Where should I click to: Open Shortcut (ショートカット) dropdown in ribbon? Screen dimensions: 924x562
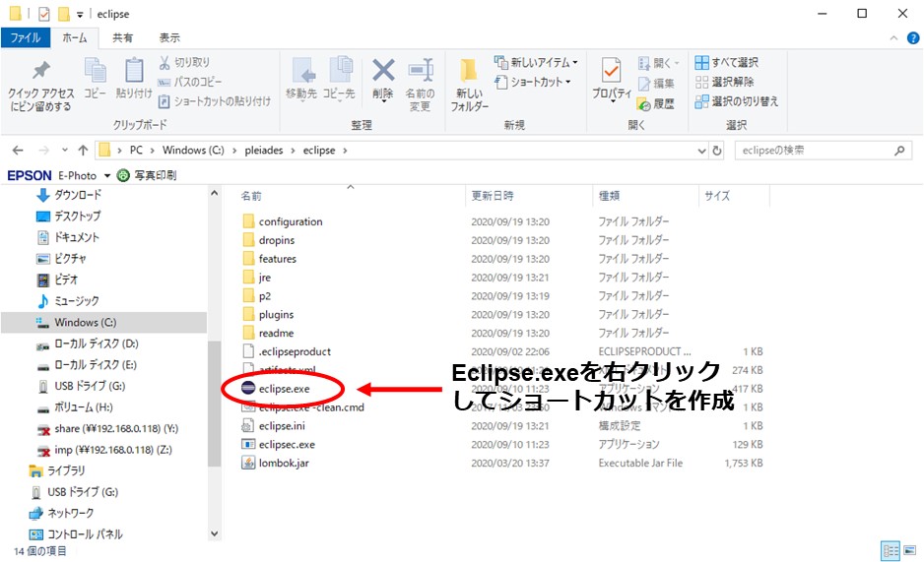coord(533,82)
